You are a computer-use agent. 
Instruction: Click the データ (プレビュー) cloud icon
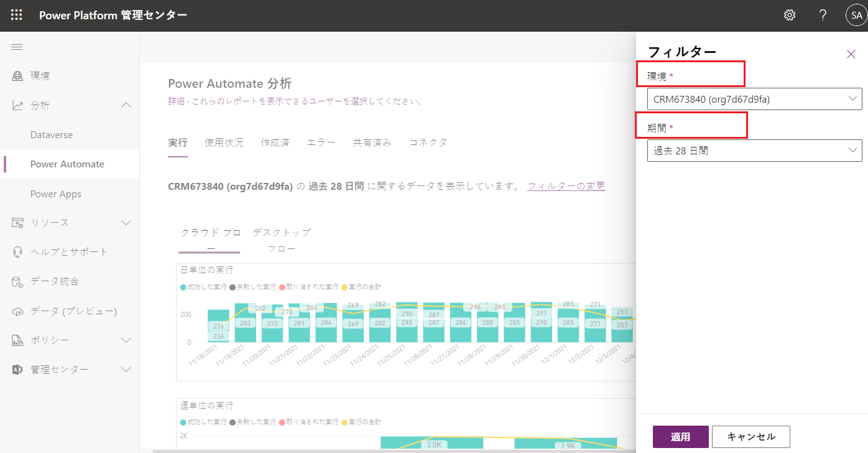(17, 311)
